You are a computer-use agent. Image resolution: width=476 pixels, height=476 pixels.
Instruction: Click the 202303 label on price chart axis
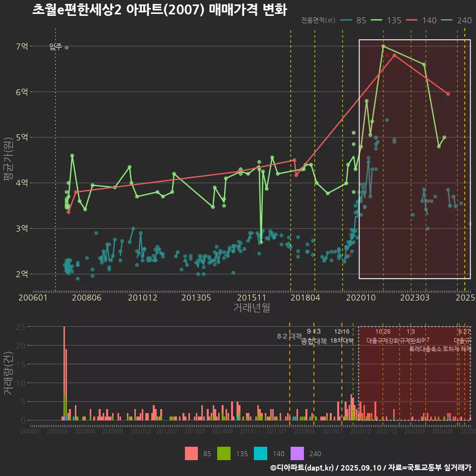415,297
